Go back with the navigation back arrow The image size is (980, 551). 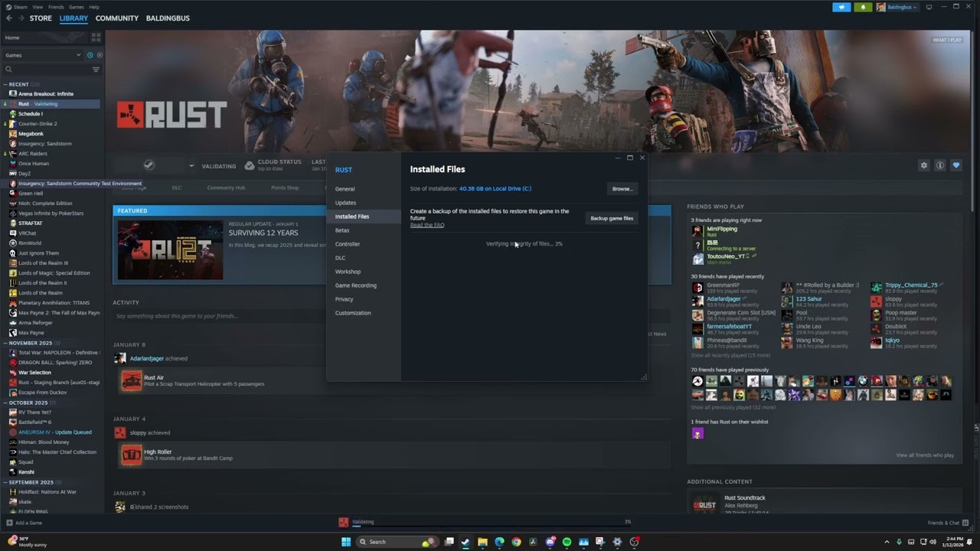(x=9, y=18)
